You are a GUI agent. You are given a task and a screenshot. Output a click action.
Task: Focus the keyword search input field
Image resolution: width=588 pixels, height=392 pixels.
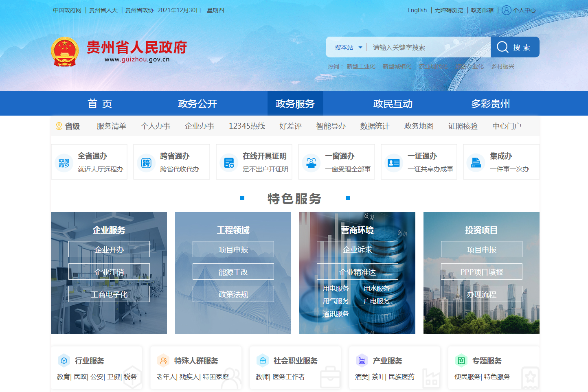tap(428, 48)
